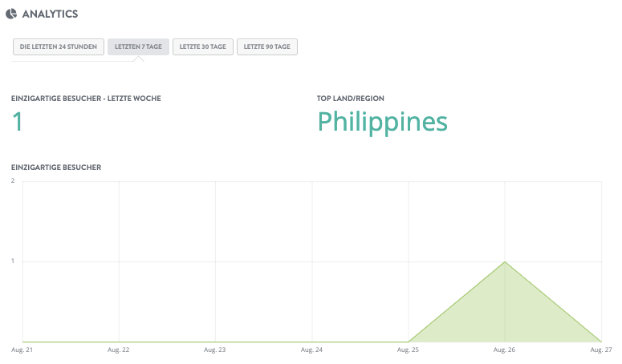The height and width of the screenshot is (364, 622).
Task: Click the Aug. 26 axis label
Action: [505, 350]
